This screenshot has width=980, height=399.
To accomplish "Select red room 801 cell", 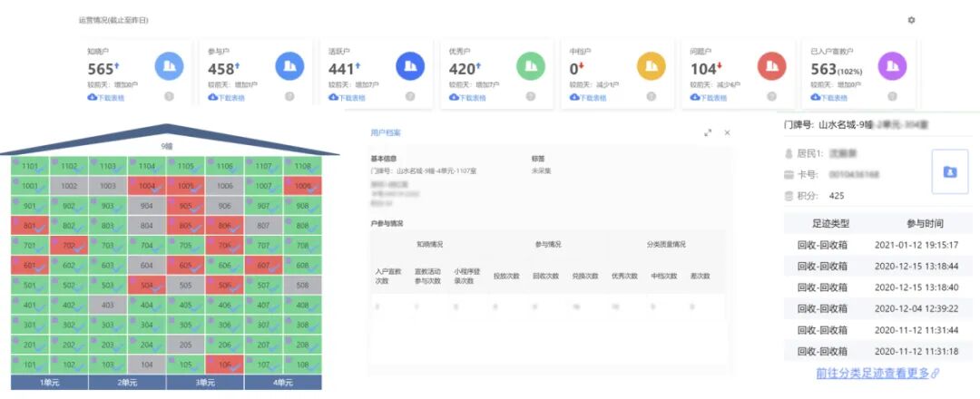I will [x=30, y=226].
